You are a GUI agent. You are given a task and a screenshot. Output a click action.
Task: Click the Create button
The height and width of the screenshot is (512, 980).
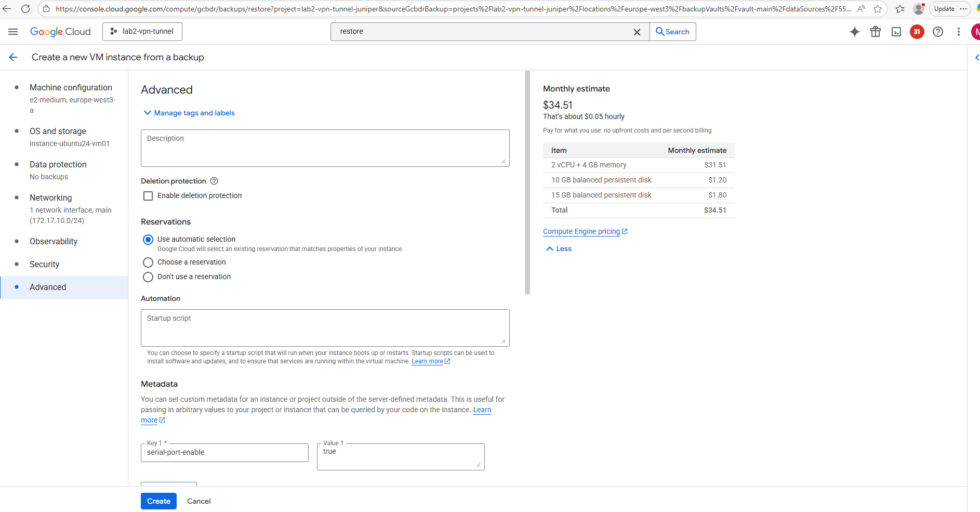point(158,501)
